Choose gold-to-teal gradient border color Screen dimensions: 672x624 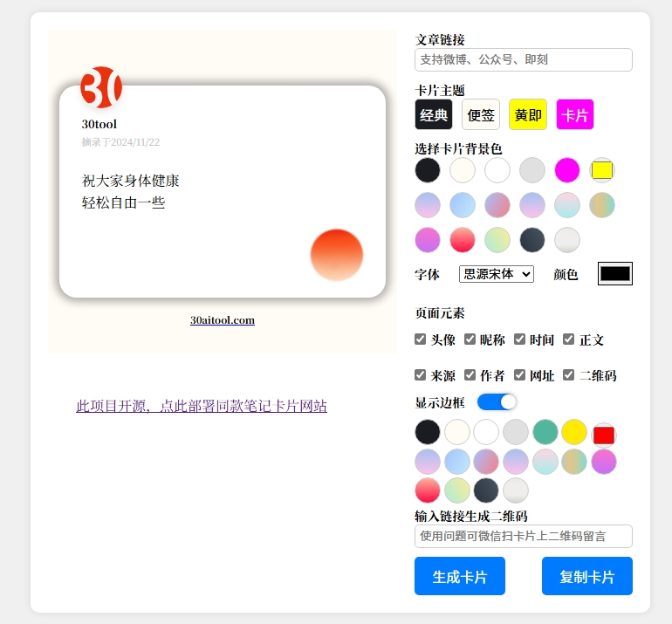point(574,462)
